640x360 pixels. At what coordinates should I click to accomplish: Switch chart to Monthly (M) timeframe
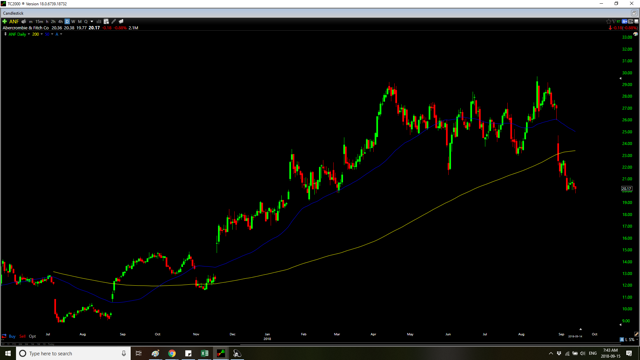pos(80,21)
